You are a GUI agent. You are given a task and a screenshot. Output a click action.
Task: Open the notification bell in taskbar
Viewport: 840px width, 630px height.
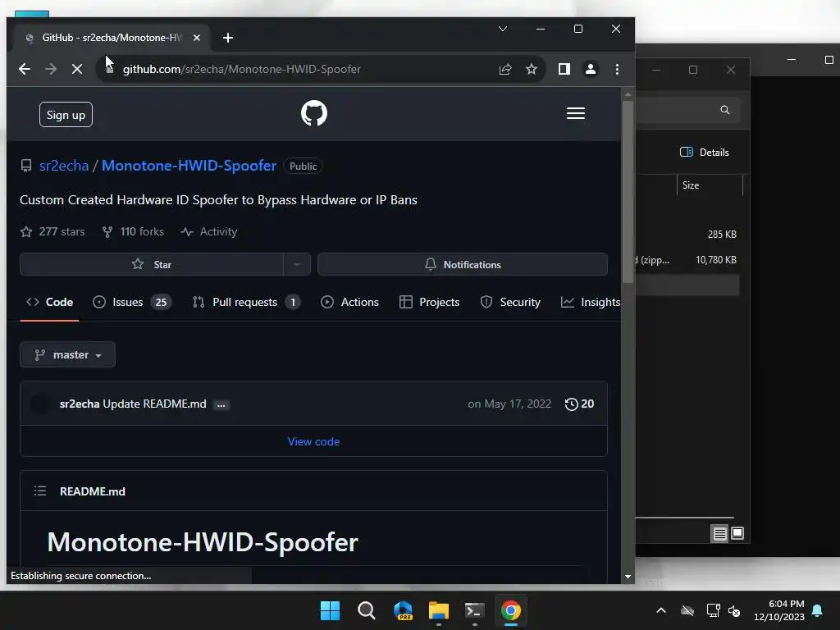[817, 610]
